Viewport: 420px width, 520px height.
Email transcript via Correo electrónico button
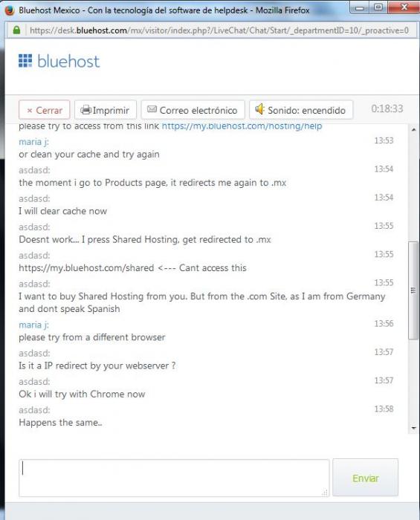tap(193, 110)
